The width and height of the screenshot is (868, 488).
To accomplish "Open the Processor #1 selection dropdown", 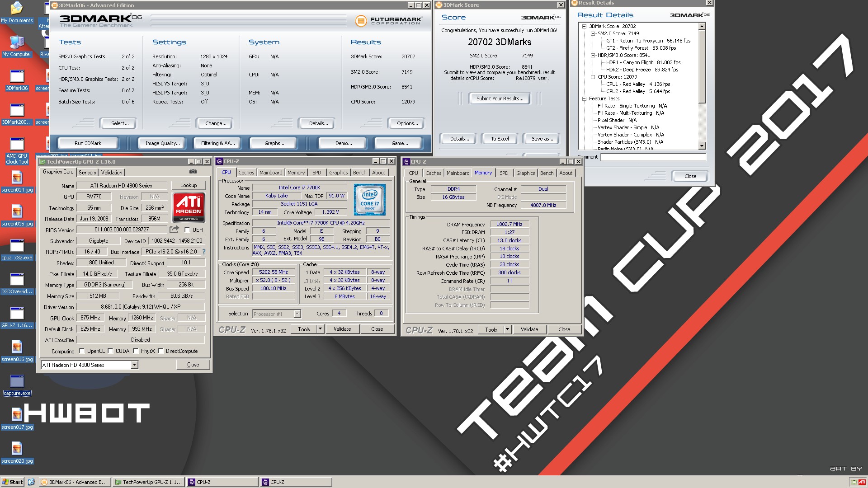I will tap(297, 314).
